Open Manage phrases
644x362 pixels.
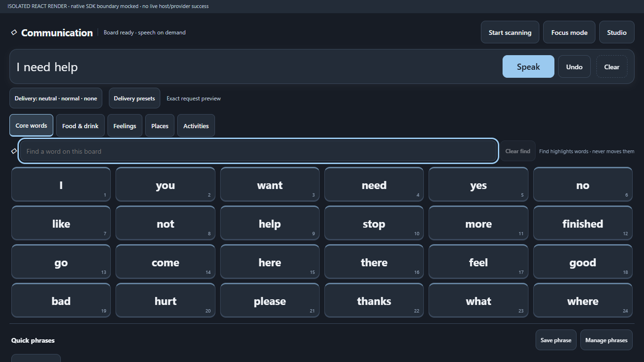[606, 340]
